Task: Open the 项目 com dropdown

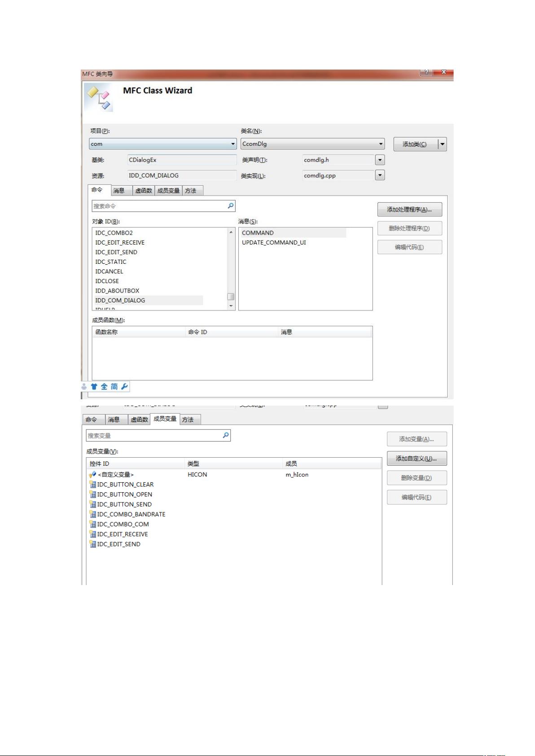Action: (233, 144)
